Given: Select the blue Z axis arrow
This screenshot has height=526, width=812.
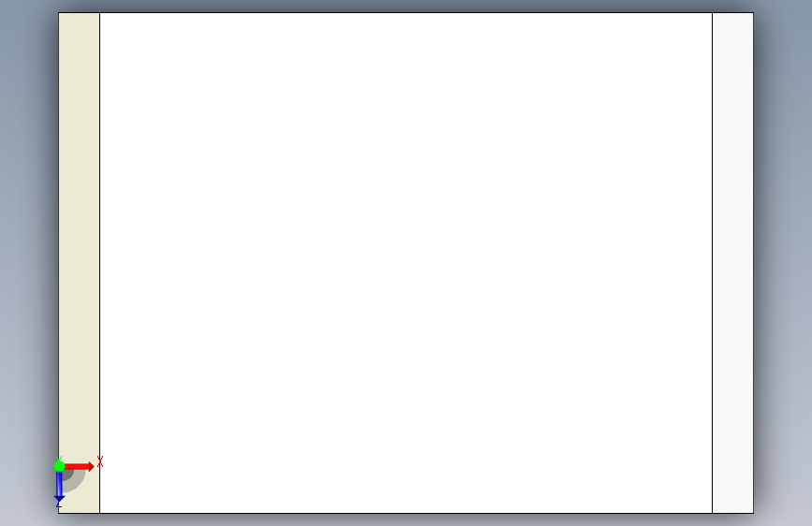Looking at the screenshot, I should [x=59, y=486].
